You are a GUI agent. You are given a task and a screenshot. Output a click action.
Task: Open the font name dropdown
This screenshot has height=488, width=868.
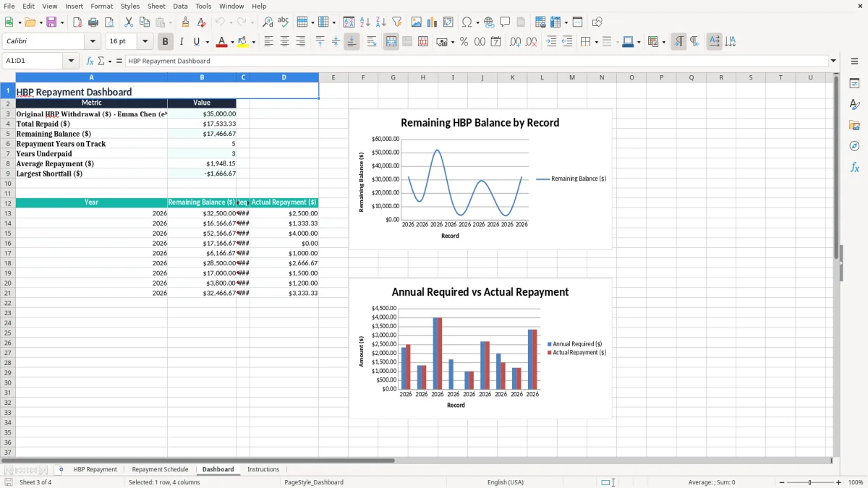point(93,42)
